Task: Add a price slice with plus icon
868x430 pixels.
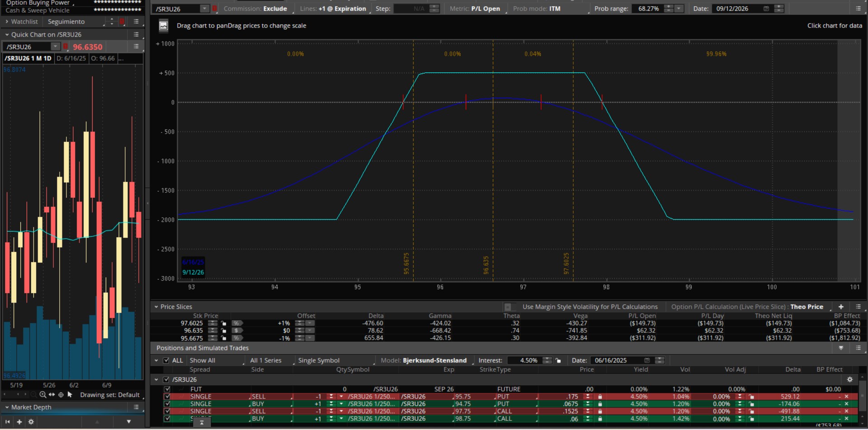Action: click(x=841, y=307)
